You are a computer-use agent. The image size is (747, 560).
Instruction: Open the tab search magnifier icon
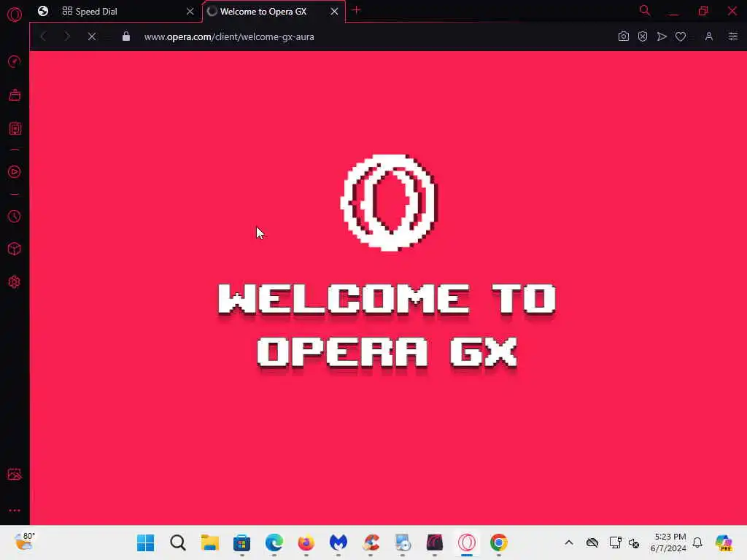pos(645,10)
